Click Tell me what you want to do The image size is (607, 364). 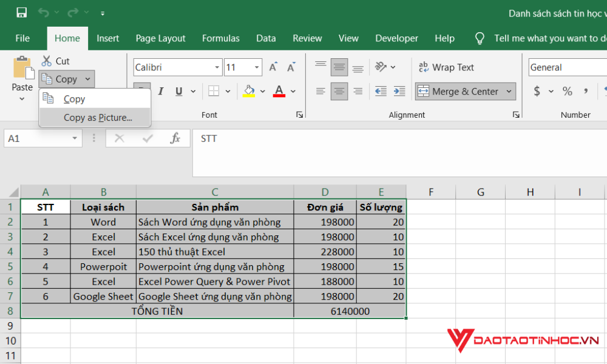point(548,38)
